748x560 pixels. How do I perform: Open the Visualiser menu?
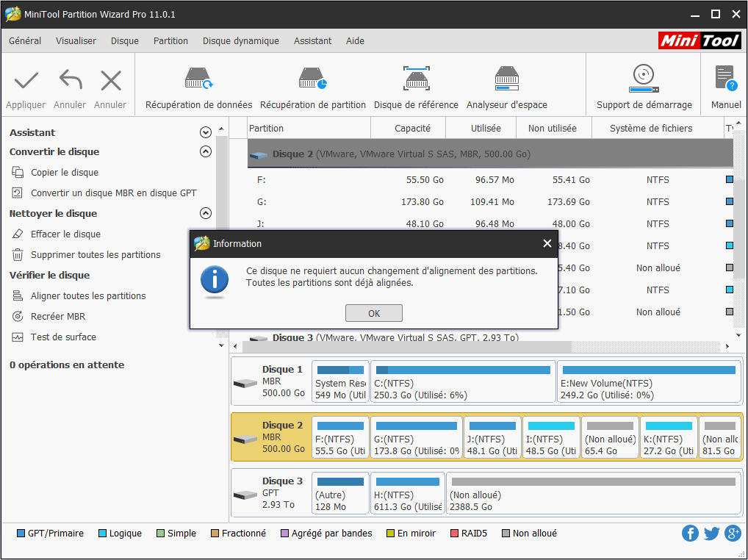pyautogui.click(x=76, y=41)
